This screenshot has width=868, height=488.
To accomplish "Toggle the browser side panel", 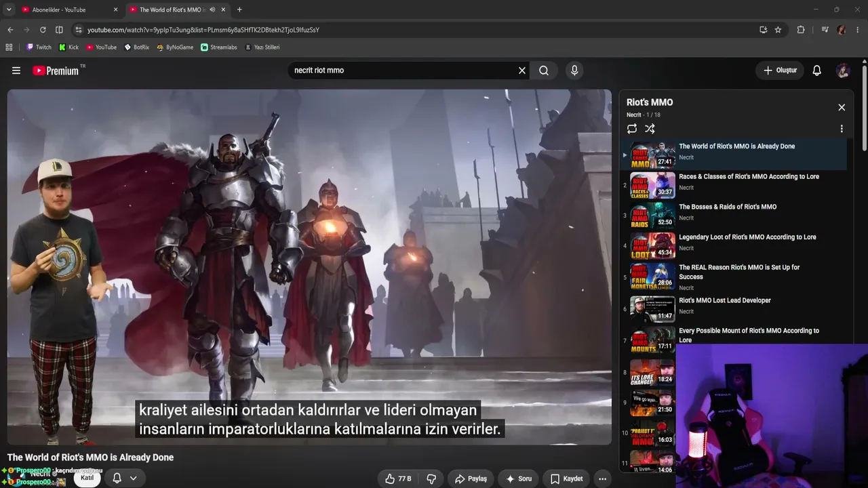I will tap(59, 30).
